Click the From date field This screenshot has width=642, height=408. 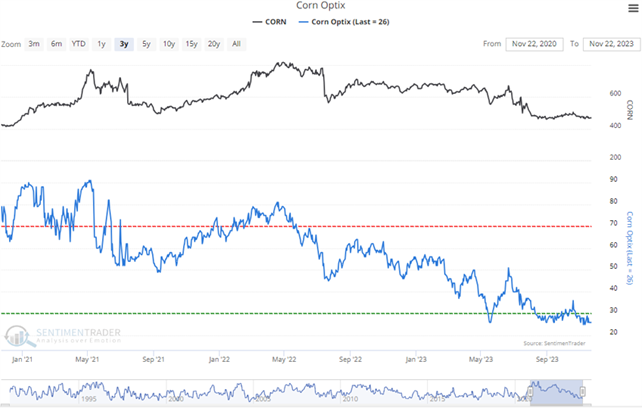[533, 44]
